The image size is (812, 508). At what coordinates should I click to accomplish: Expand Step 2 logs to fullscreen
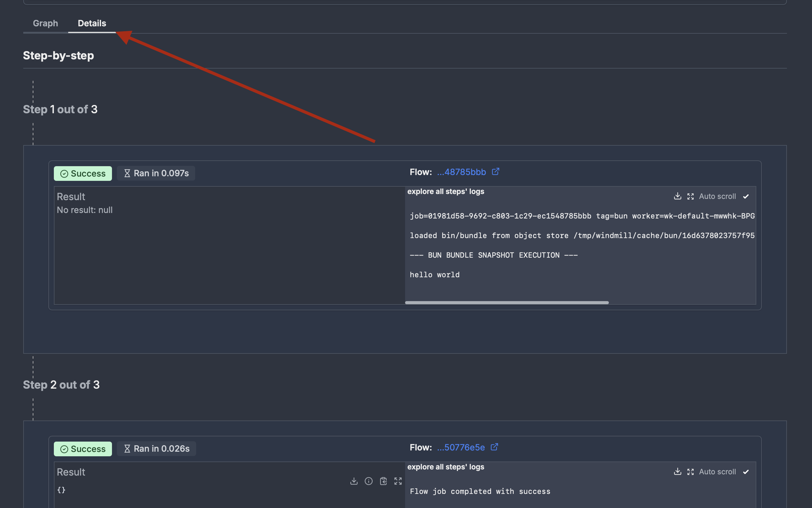coord(691,472)
